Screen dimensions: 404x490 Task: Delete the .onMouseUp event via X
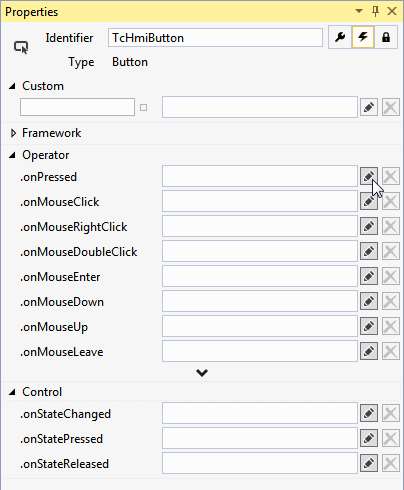(391, 326)
